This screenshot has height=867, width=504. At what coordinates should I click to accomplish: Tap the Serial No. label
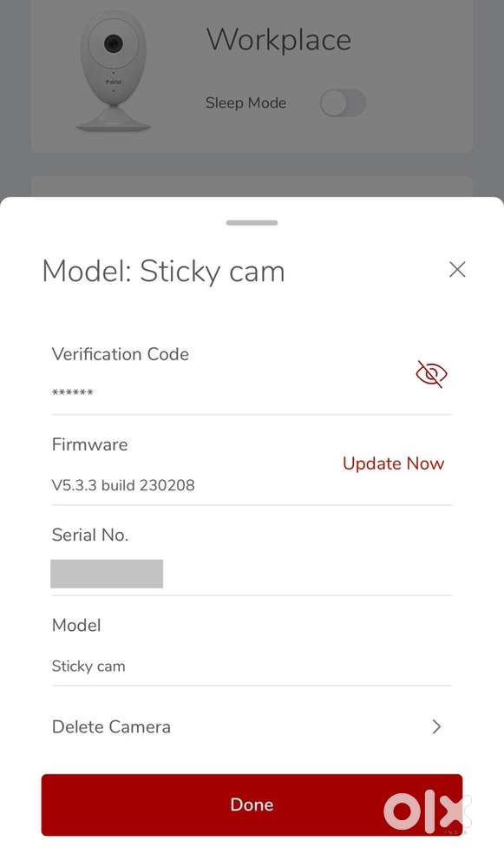[x=90, y=535]
